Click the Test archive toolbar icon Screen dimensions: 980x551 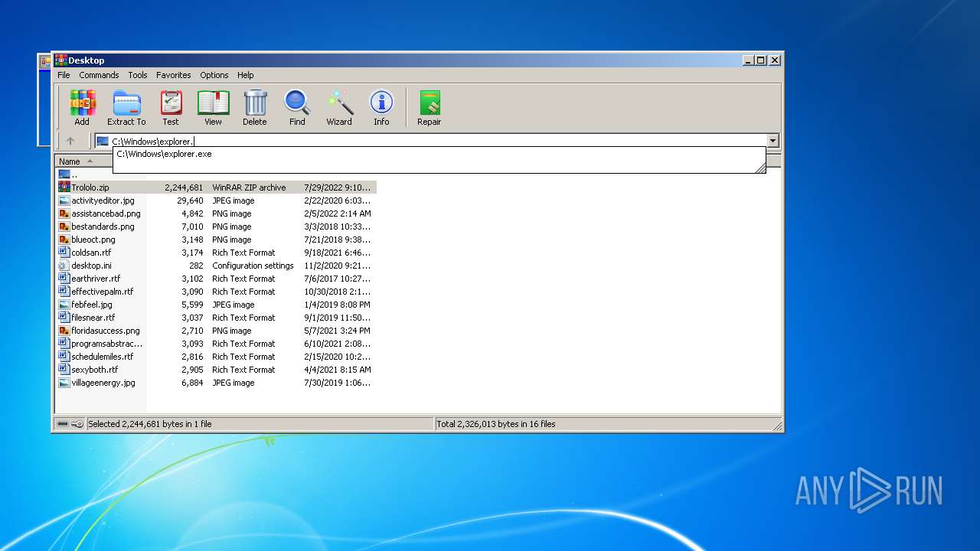point(171,108)
